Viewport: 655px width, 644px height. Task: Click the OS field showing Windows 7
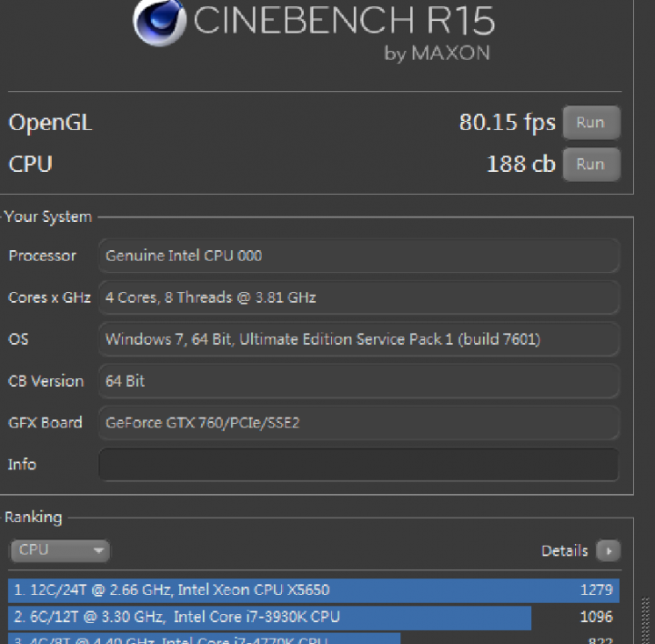coord(358,339)
